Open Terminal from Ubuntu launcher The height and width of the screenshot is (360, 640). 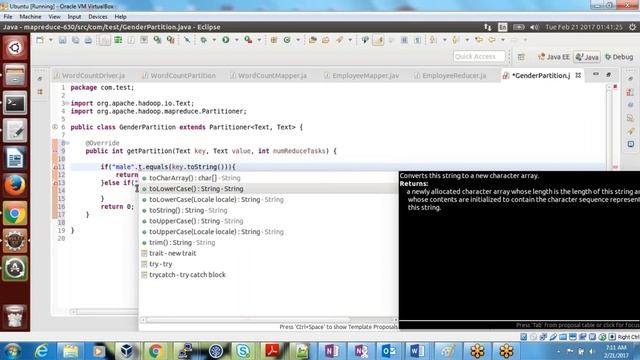click(15, 103)
